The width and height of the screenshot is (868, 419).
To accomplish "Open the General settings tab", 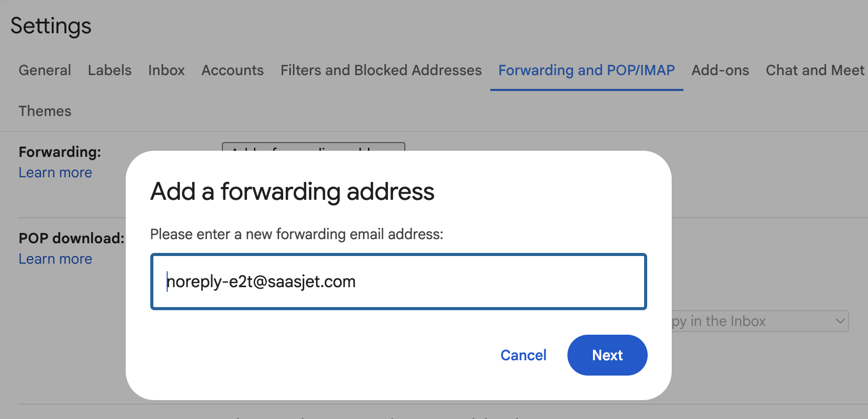I will coord(45,70).
